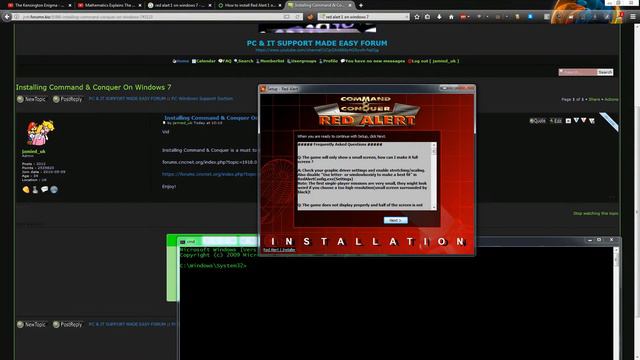Viewport: 640px width, 360px height.
Task: Open PC & IT SUPPORT MADE EASY FORUM heading
Action: [x=317, y=43]
